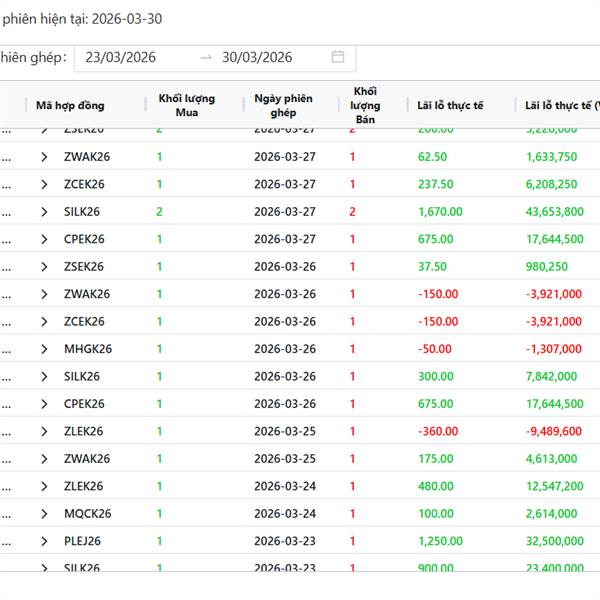The image size is (600, 600).
Task: Expand the ZCEK26 row dated 2026-03-27
Action: (44, 184)
